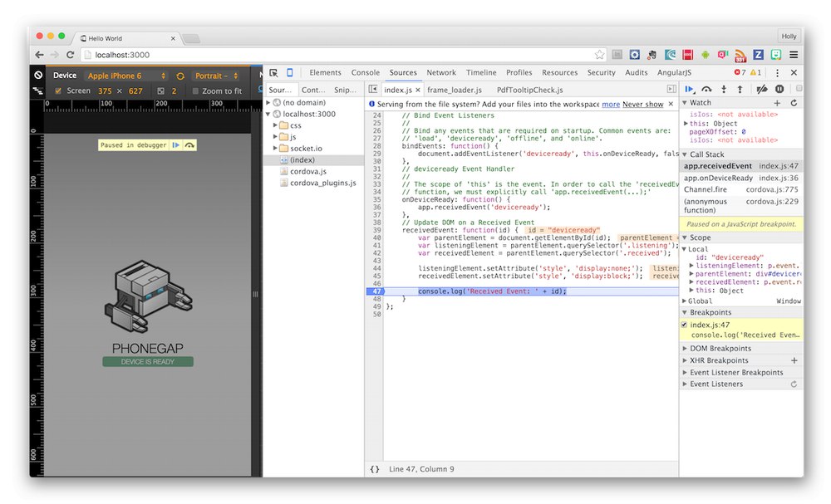Uncheck the Screen dimensions checkbox

pyautogui.click(x=58, y=91)
